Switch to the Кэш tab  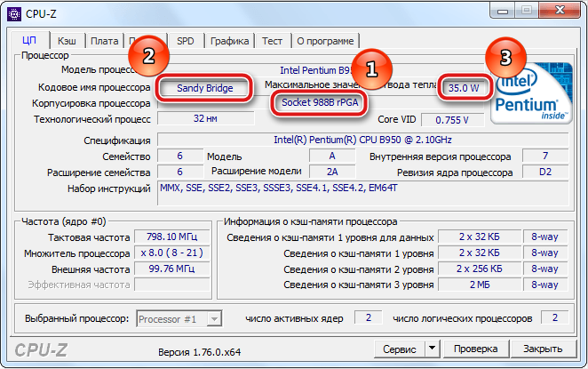[67, 41]
